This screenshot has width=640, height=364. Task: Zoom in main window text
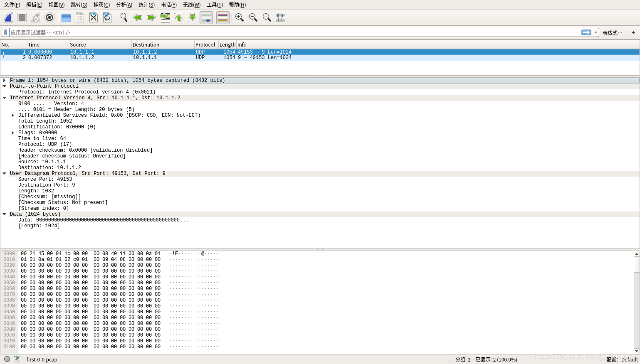pyautogui.click(x=240, y=17)
